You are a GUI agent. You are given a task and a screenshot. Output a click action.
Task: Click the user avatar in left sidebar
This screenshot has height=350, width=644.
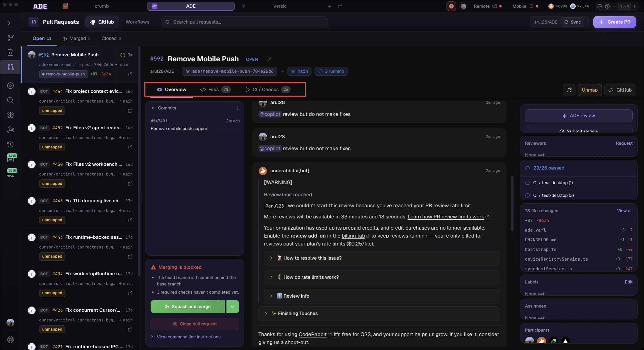10,323
